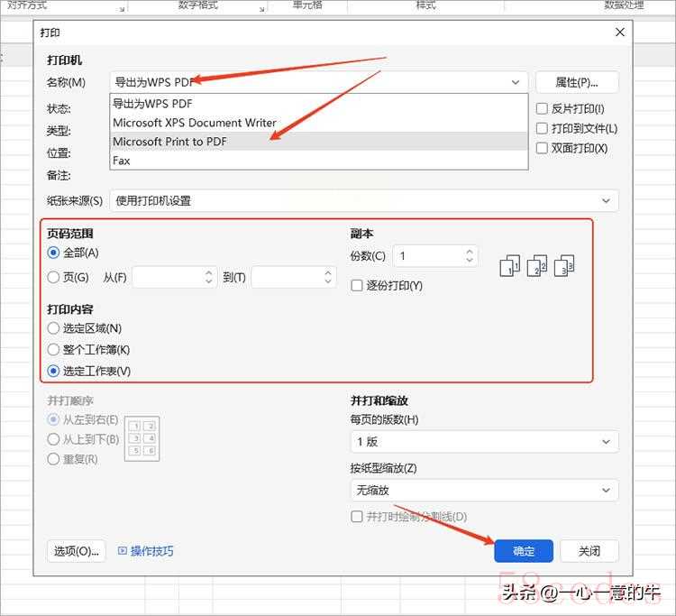This screenshot has width=676, height=616.
Task: Open the options button
Action: click(x=76, y=551)
